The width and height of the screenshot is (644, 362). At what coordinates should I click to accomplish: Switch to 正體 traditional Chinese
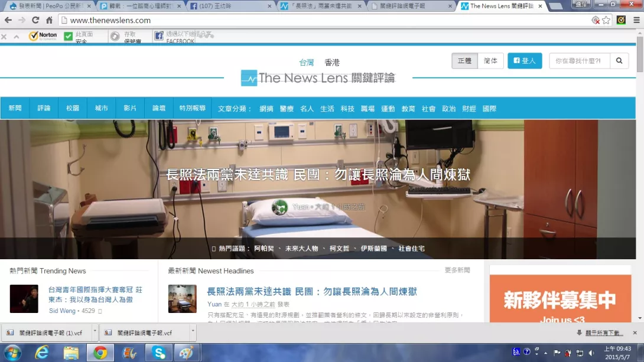[x=464, y=61]
